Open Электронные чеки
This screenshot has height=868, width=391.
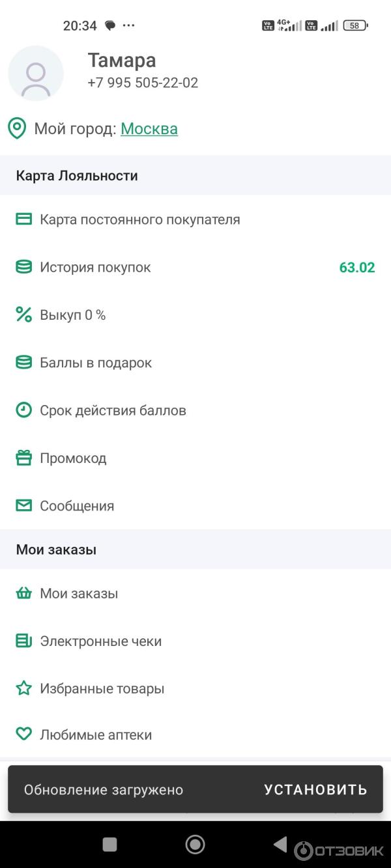(100, 641)
